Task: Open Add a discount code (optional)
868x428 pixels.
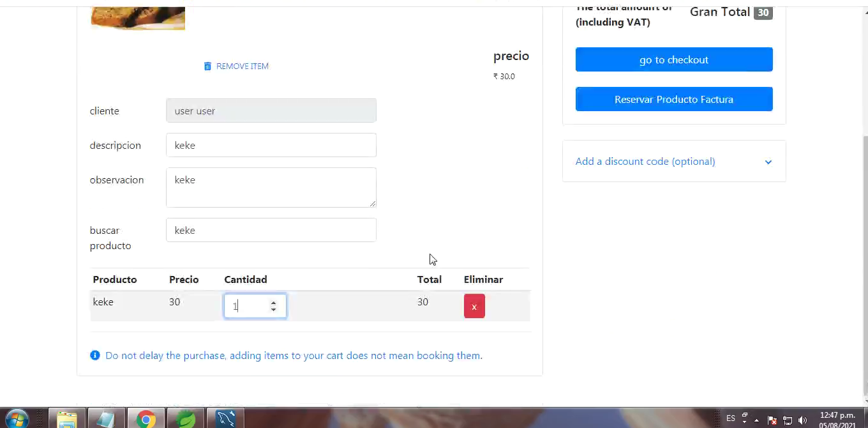Action: pyautogui.click(x=645, y=162)
